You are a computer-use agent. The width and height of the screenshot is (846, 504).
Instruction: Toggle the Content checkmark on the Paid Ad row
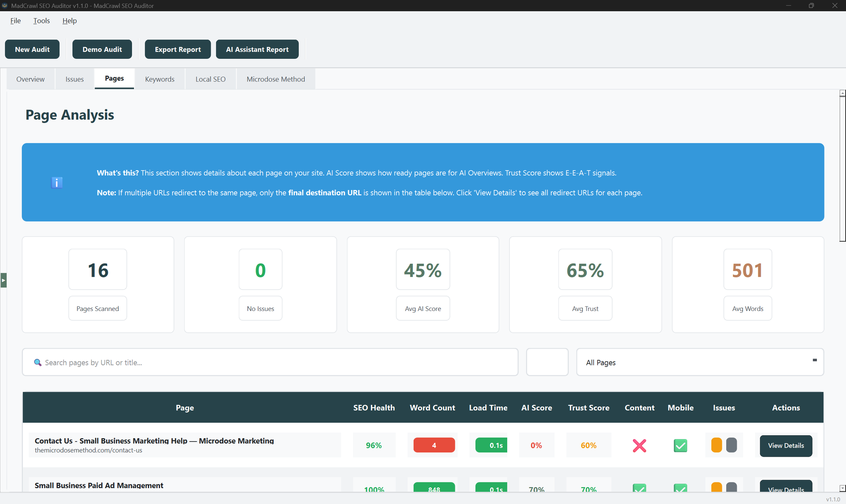(x=639, y=489)
